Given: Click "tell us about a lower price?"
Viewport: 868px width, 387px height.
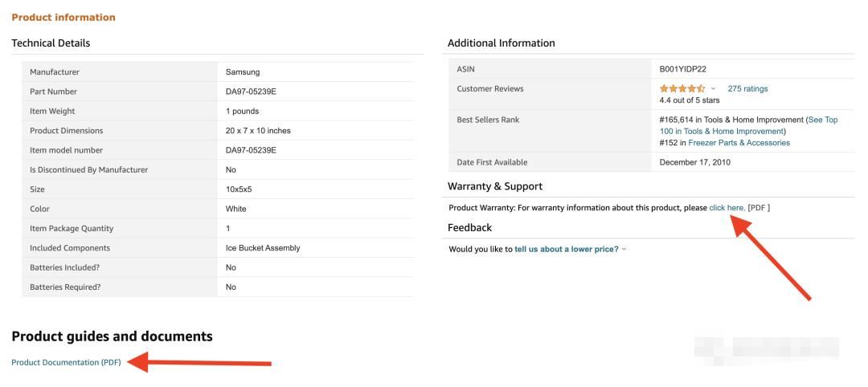Looking at the screenshot, I should pyautogui.click(x=567, y=249).
